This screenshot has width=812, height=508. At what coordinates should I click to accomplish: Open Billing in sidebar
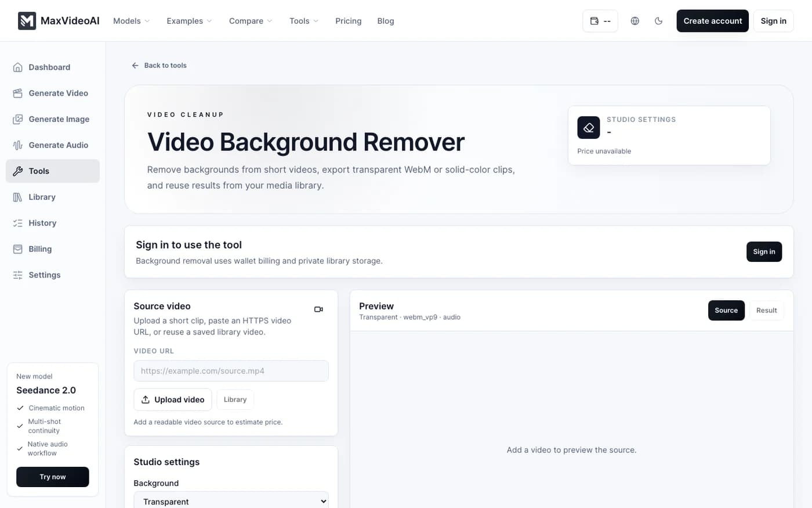click(x=53, y=249)
